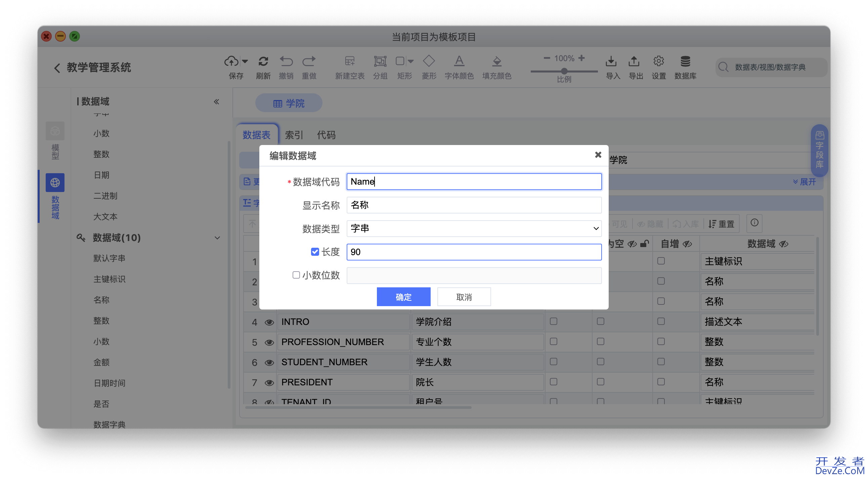
Task: Uncheck the 长度 checkbox
Action: click(x=315, y=252)
